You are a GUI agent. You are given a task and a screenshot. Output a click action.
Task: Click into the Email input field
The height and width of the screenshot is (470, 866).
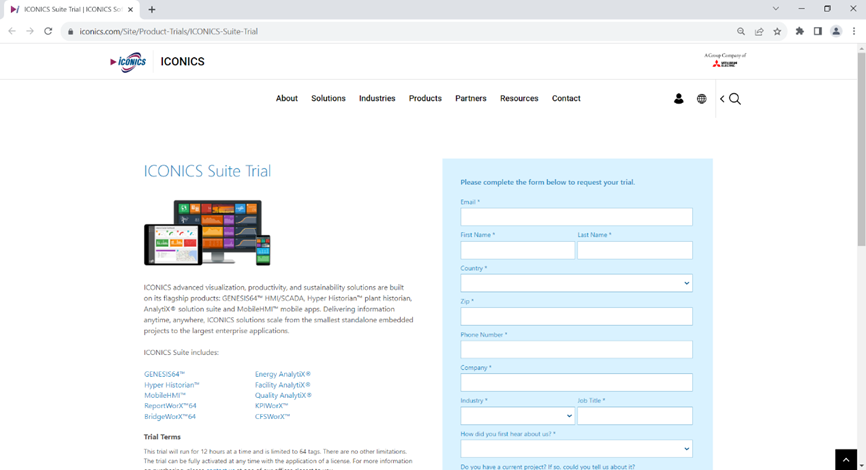[576, 217]
